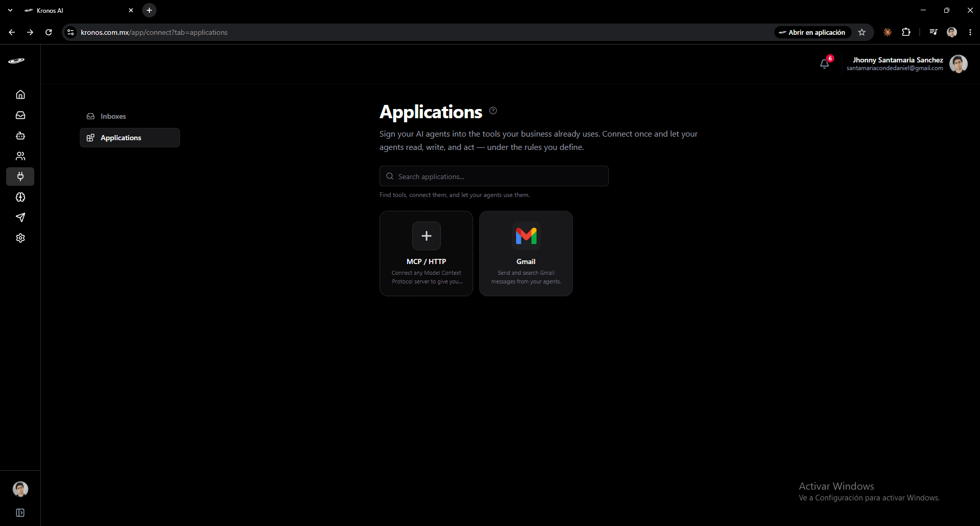
Task: Select the plug connect icon in sidebar
Action: [x=20, y=177]
